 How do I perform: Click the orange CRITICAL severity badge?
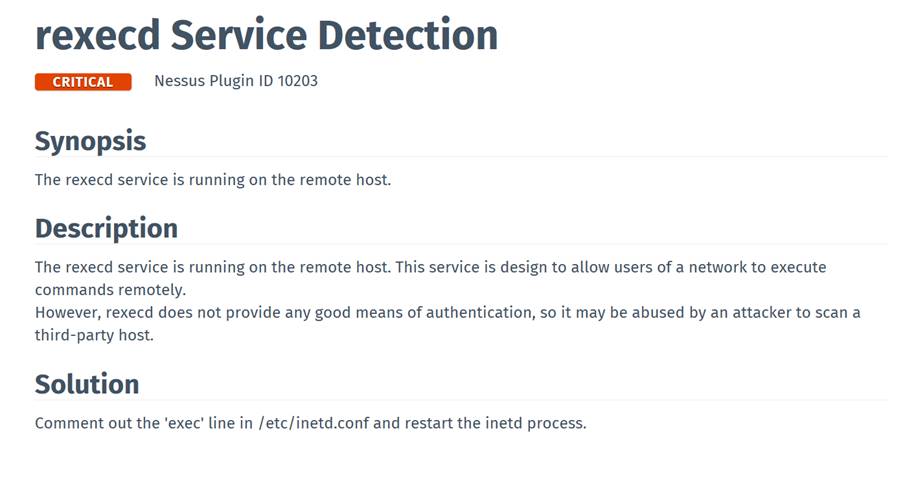point(83,82)
